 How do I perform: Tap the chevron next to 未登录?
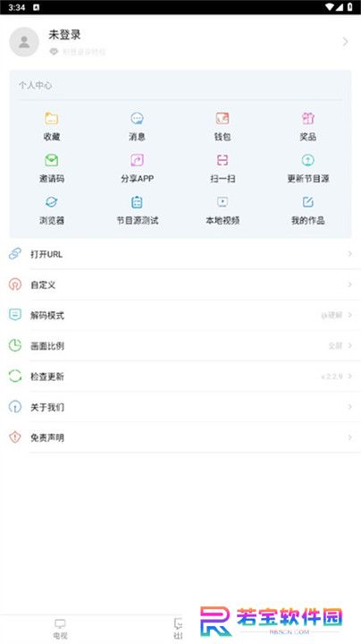pyautogui.click(x=346, y=42)
